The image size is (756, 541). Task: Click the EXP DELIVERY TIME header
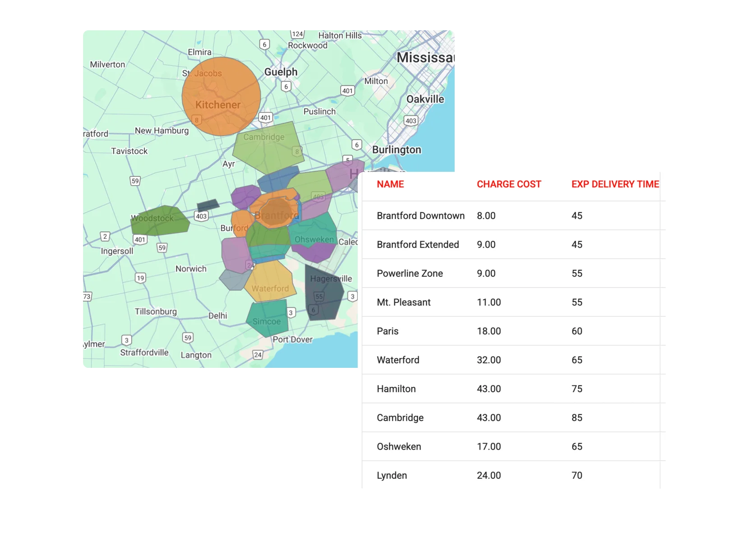coord(615,184)
